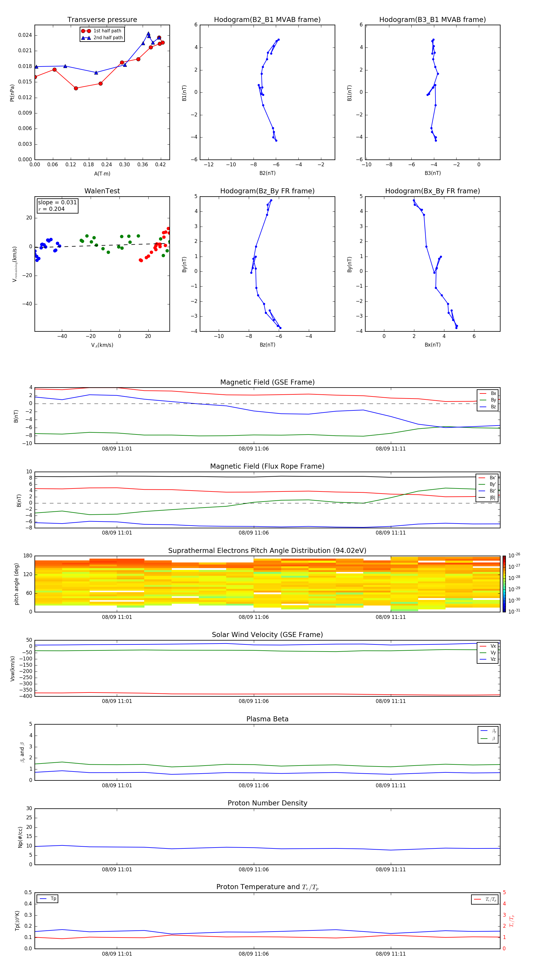Click the 'A(T·m)' x-axis label
This screenshot has height=980, width=535.
[x=102, y=173]
